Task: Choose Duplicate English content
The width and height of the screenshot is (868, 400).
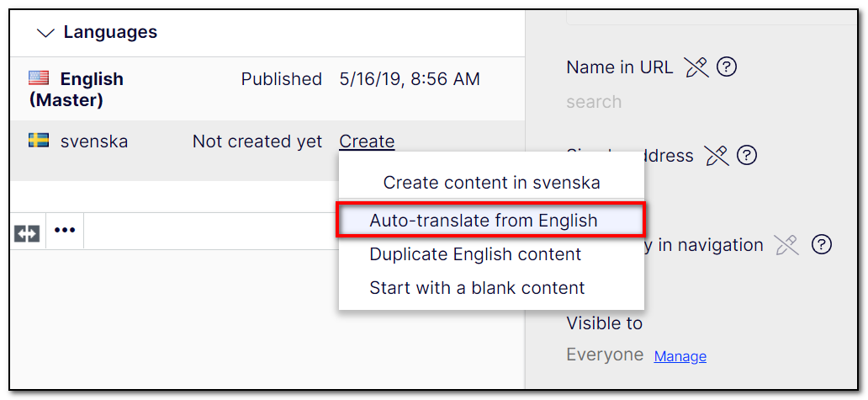Action: (475, 254)
